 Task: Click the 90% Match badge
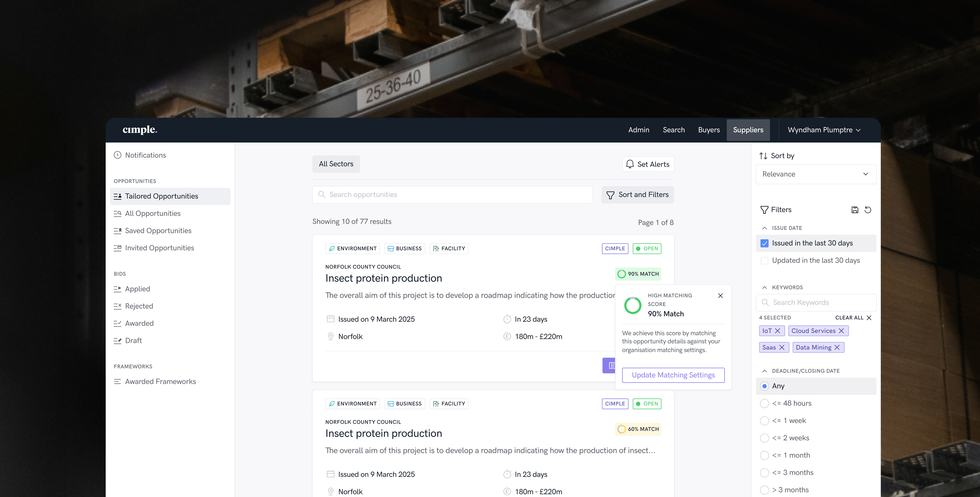(638, 274)
